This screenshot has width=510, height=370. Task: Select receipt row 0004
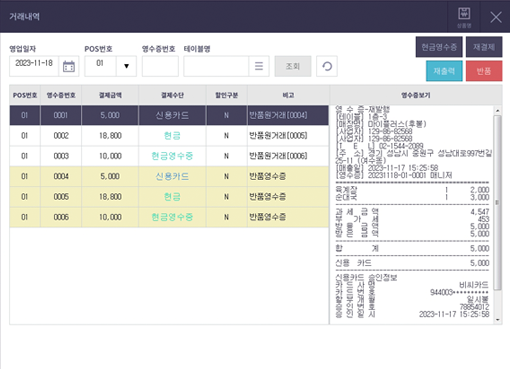coord(169,176)
